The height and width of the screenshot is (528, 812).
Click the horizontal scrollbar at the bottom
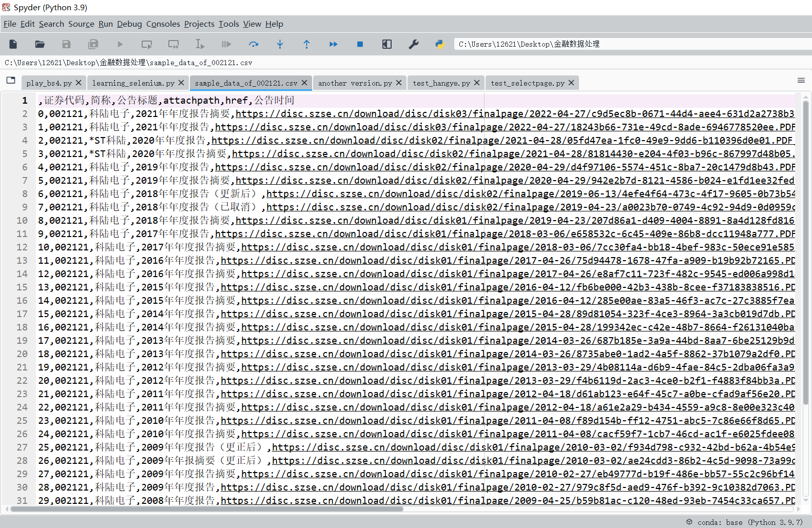click(x=205, y=509)
